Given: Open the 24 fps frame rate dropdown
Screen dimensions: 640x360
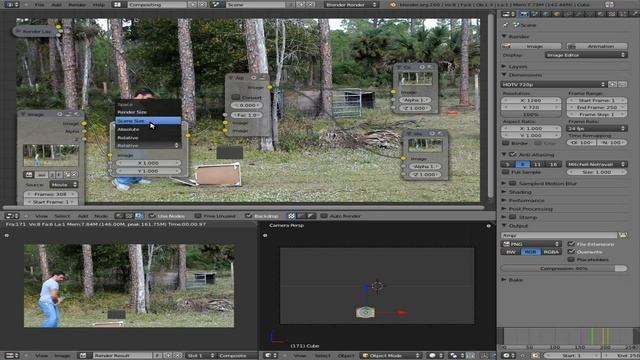Looking at the screenshot, I should 597,128.
